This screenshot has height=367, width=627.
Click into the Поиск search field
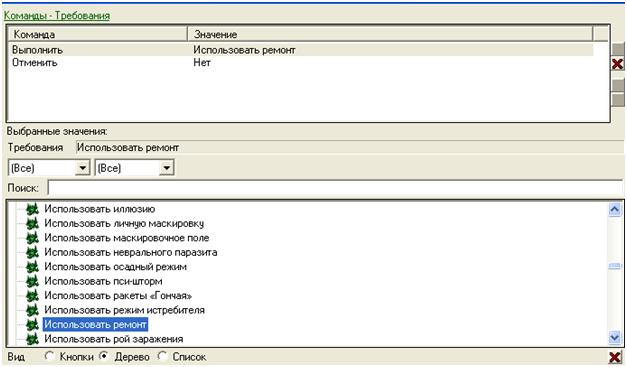pyautogui.click(x=335, y=188)
